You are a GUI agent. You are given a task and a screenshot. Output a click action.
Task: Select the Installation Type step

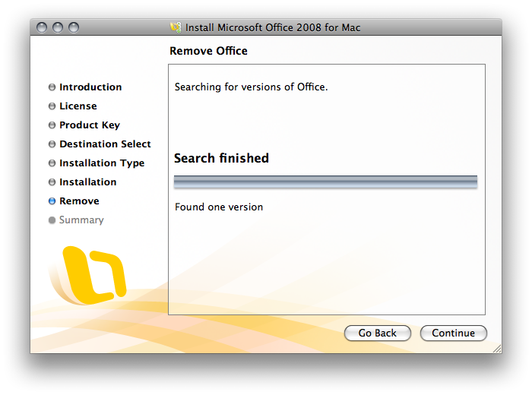(102, 163)
